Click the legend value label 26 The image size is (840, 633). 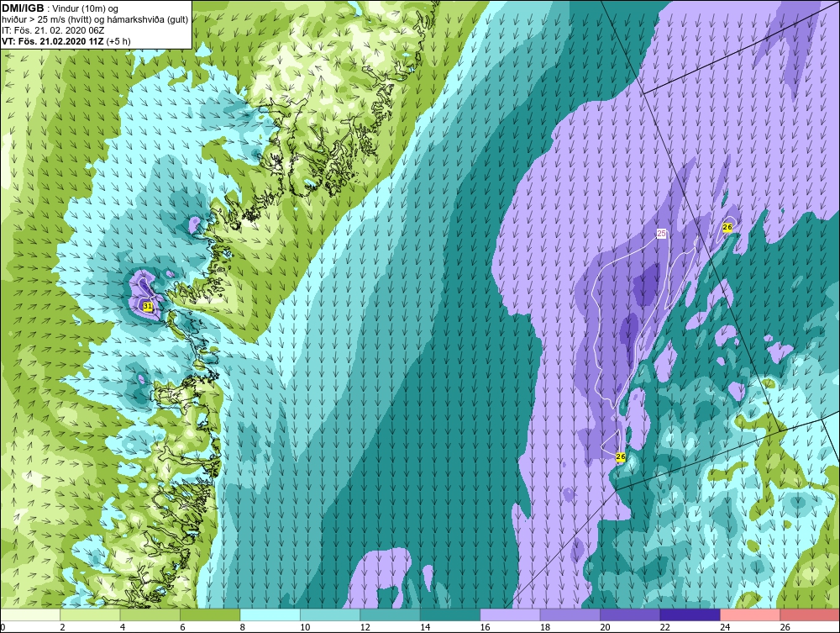[785, 627]
